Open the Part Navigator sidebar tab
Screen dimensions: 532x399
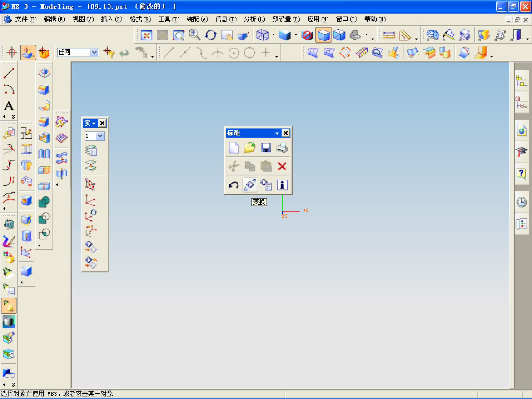(x=521, y=102)
